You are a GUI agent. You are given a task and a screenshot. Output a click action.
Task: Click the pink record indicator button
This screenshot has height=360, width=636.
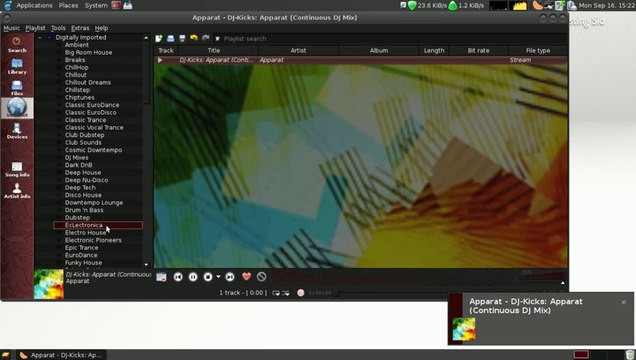(301, 293)
